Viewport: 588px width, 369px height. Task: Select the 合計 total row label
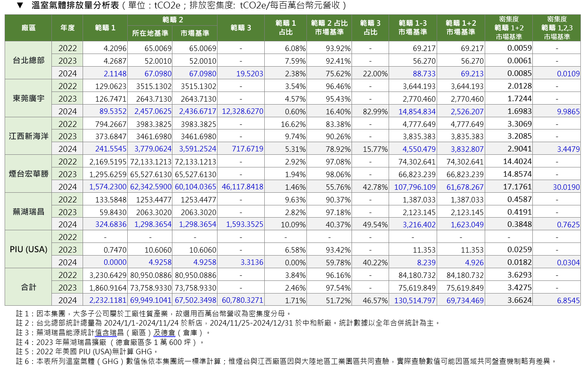[x=28, y=287]
